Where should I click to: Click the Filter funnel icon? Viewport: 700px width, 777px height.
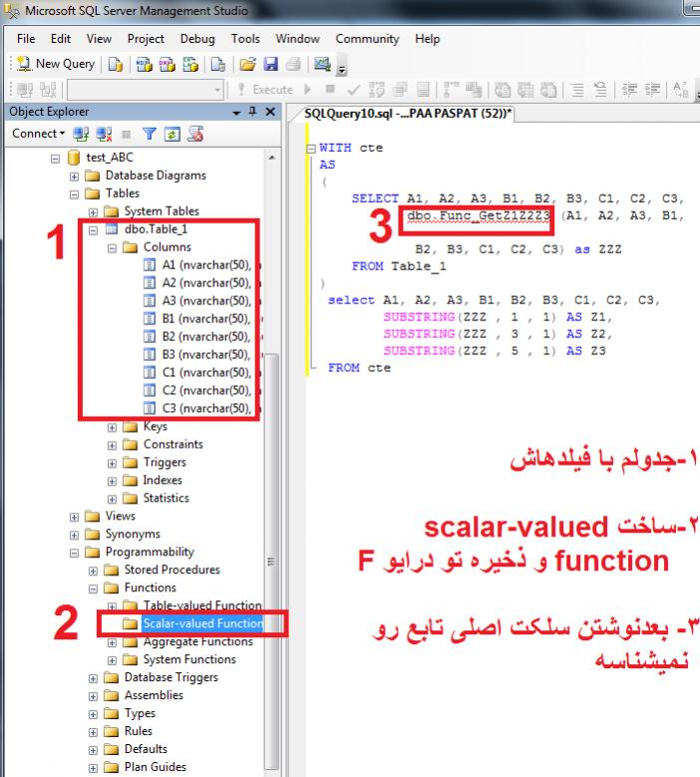click(x=150, y=134)
